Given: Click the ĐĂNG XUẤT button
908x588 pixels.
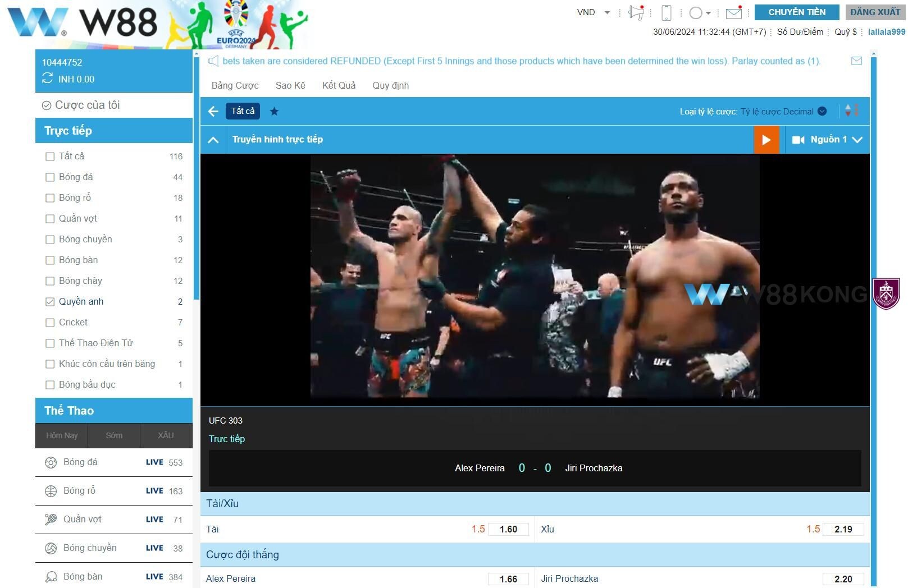Looking at the screenshot, I should pyautogui.click(x=875, y=12).
